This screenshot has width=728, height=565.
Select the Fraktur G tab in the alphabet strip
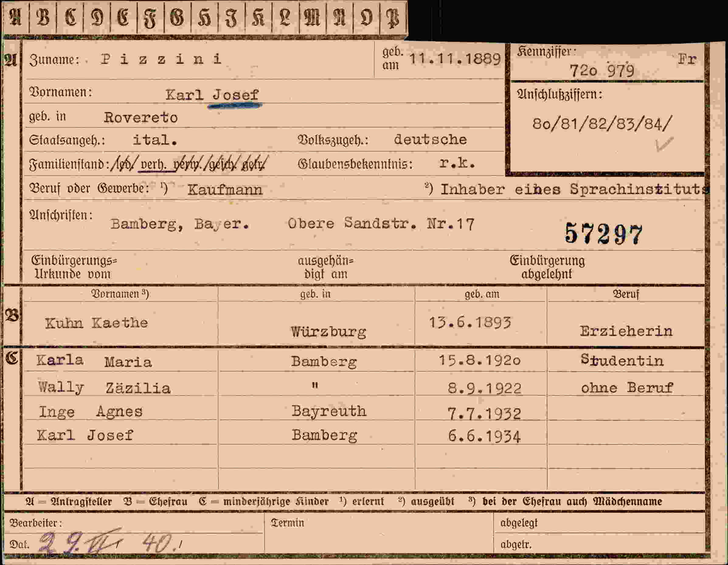(177, 17)
